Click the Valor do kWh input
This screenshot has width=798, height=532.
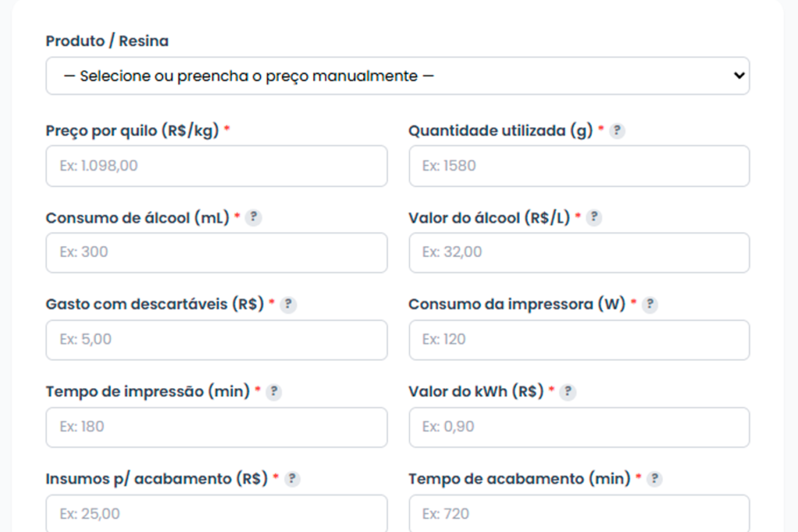(x=579, y=427)
